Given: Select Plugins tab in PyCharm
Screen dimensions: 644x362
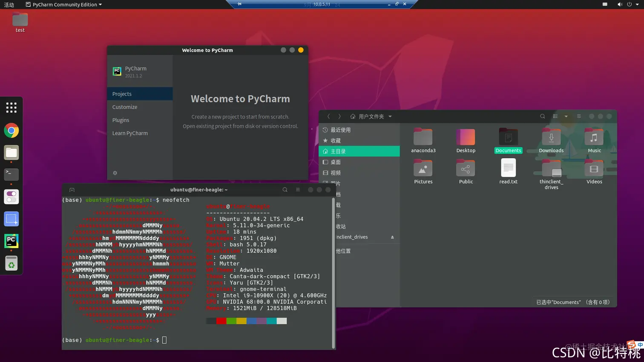Looking at the screenshot, I should tap(140, 120).
